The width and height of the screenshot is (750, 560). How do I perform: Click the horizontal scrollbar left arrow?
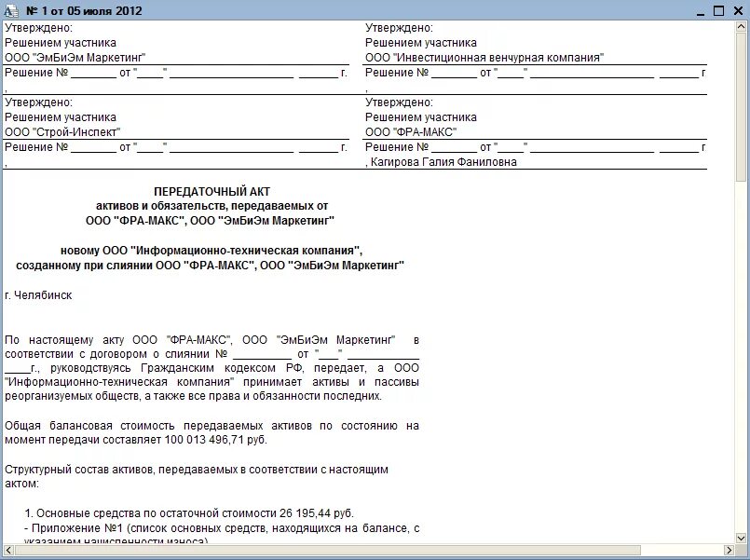pos(8,549)
